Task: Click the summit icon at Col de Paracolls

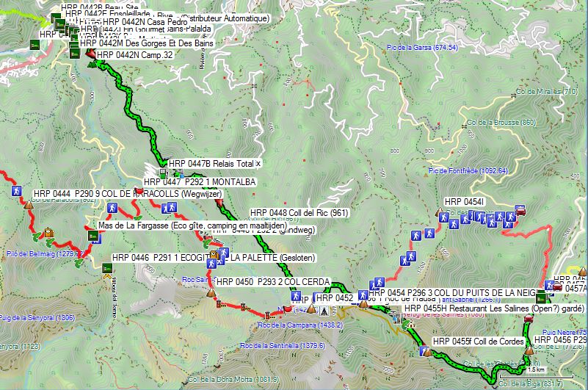Action: point(29,206)
